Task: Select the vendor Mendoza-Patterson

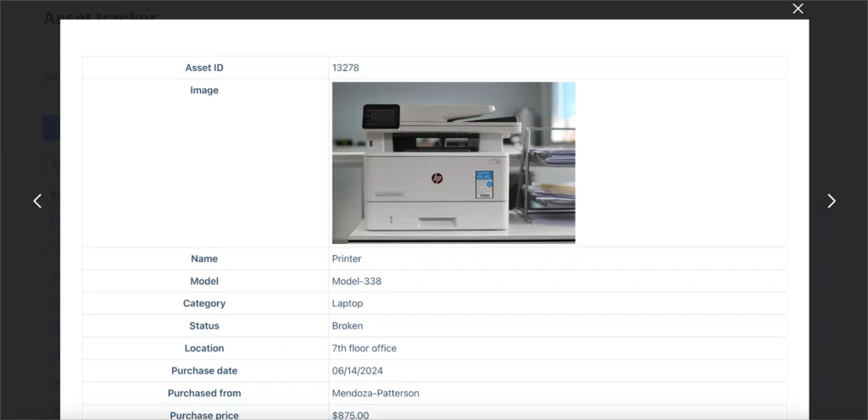Action: [376, 394]
